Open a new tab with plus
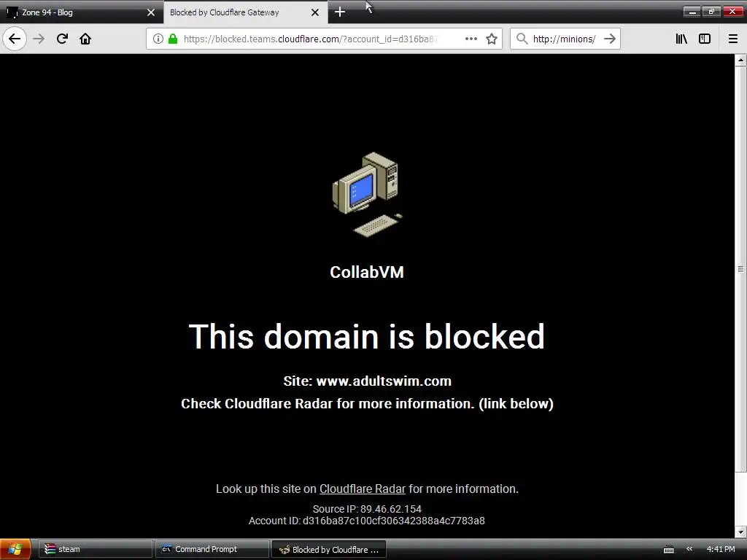Image resolution: width=747 pixels, height=560 pixels. pyautogui.click(x=340, y=12)
